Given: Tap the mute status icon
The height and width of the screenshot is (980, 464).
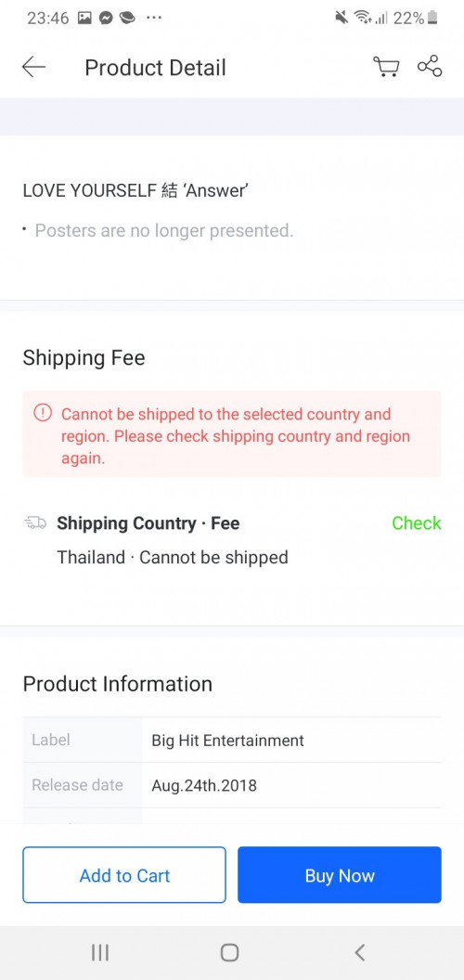Looking at the screenshot, I should (x=342, y=19).
